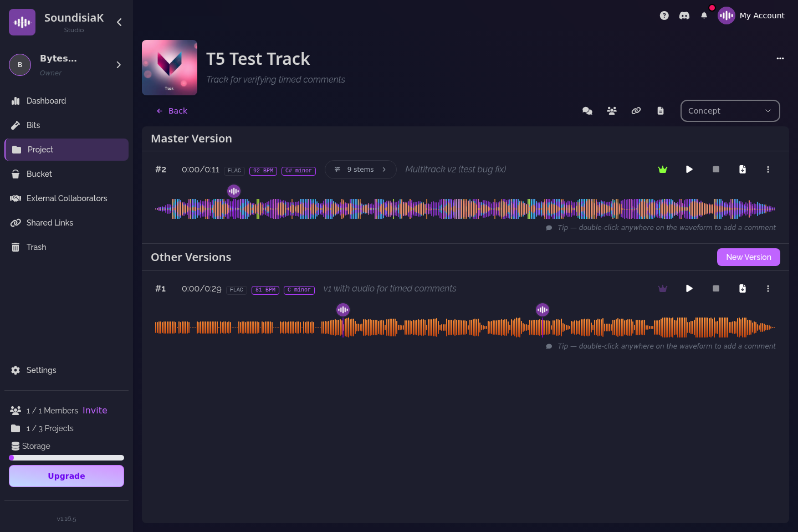The height and width of the screenshot is (532, 798).
Task: Click the 92 BPM tag
Action: pos(263,171)
